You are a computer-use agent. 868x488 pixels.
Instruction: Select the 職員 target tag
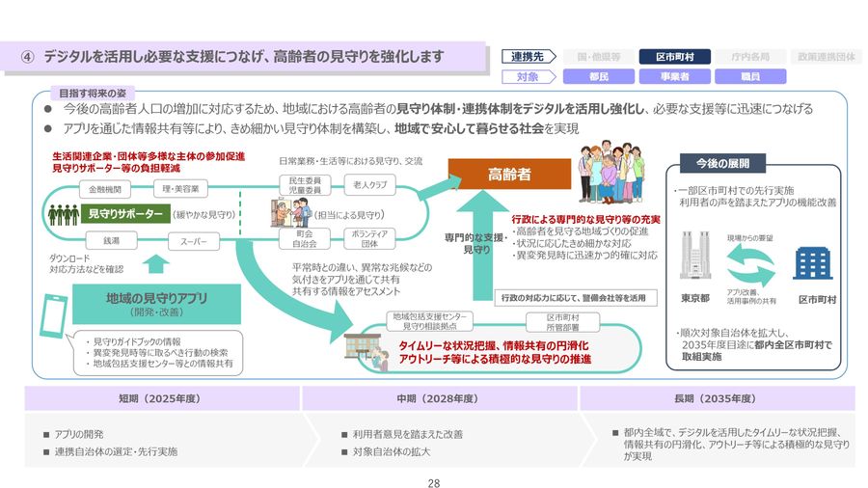pos(749,76)
